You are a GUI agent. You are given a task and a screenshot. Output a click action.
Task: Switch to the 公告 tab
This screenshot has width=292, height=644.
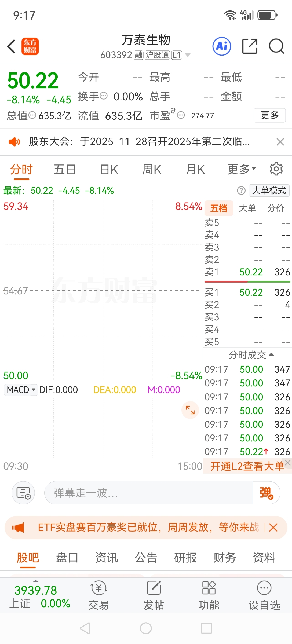pyautogui.click(x=146, y=558)
